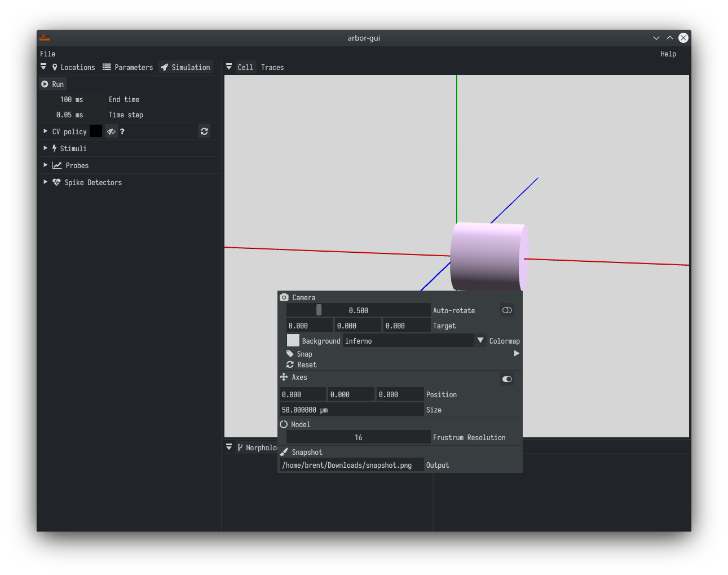Click the second Target coordinate field
This screenshot has width=728, height=575.
(x=358, y=326)
